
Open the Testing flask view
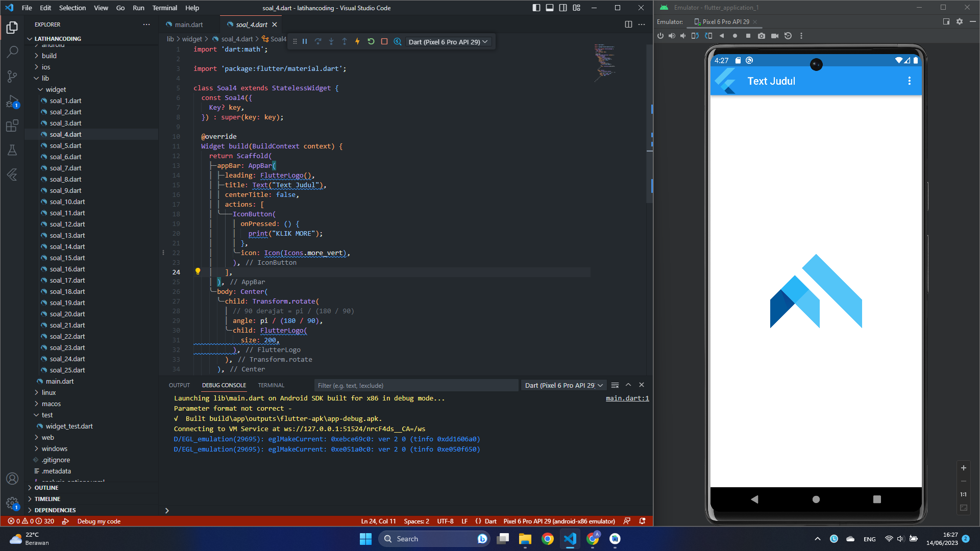coord(12,150)
